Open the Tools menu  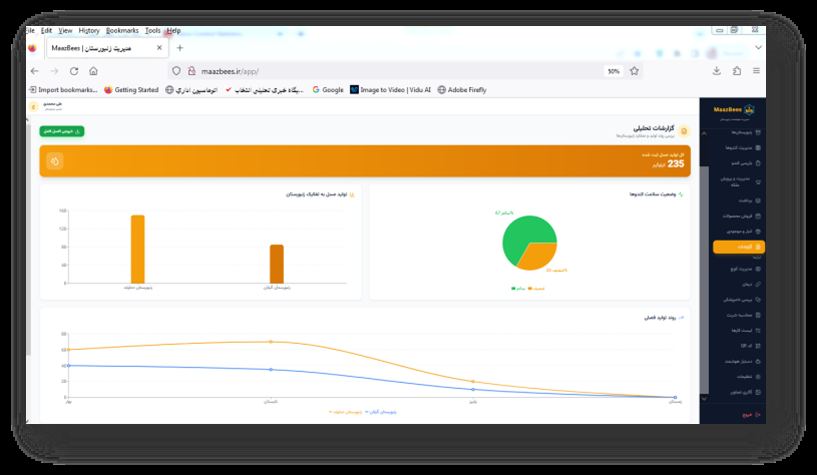click(x=153, y=31)
